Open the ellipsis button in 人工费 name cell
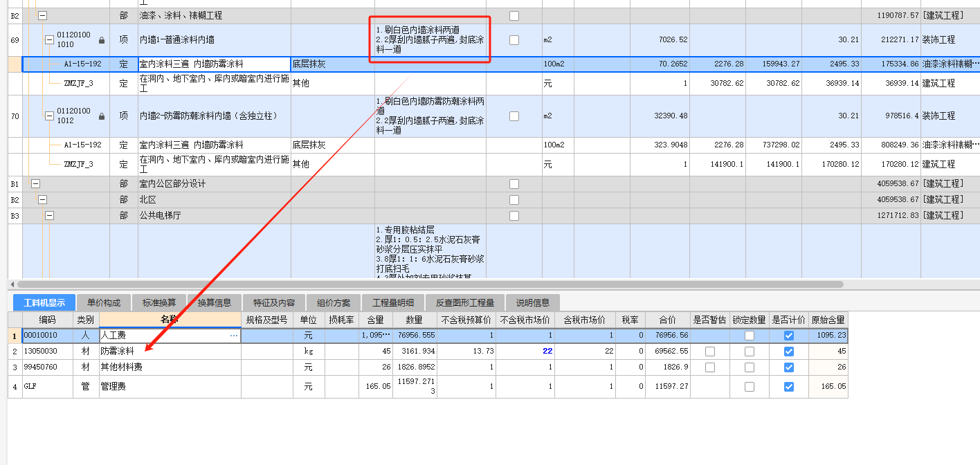980x465 pixels. click(x=234, y=335)
